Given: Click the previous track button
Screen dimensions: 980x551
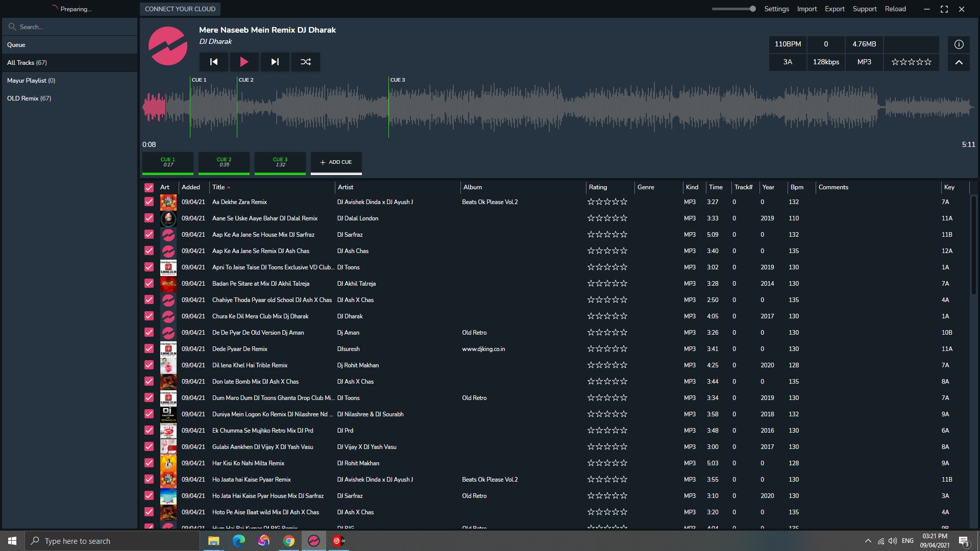Looking at the screenshot, I should point(214,62).
